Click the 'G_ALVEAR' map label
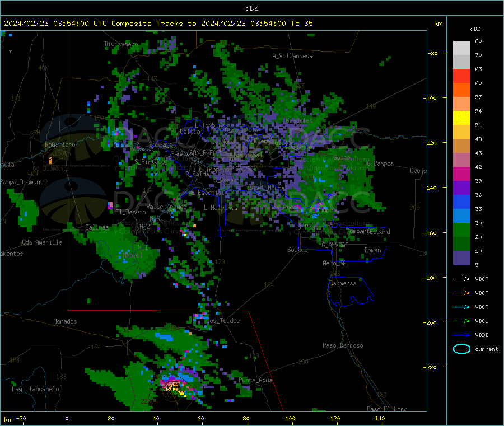The width and height of the screenshot is (504, 426). [335, 245]
